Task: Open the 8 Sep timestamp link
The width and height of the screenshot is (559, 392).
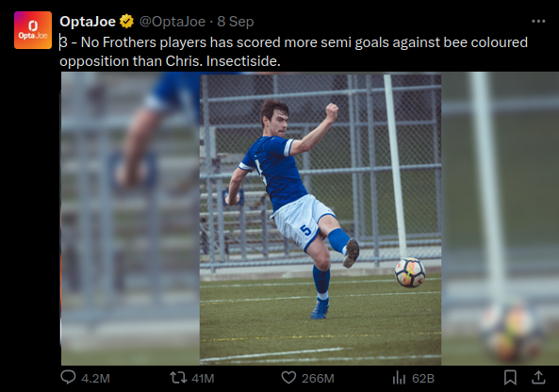Action: (236, 22)
